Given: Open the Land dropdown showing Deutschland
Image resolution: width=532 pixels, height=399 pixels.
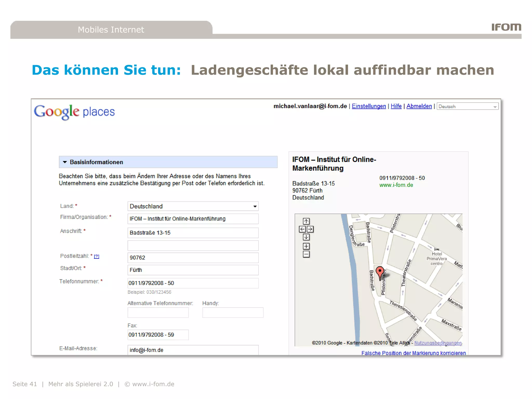Looking at the screenshot, I should pos(193,206).
